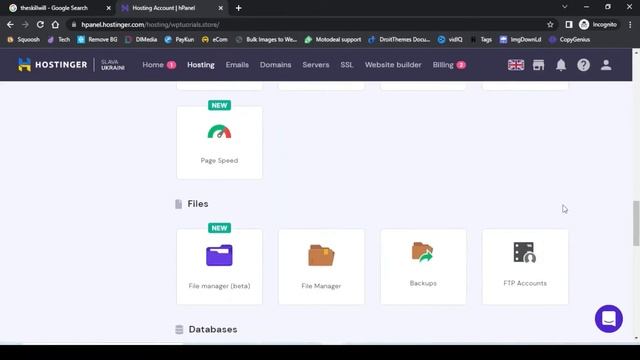Open the vidIQ bookmark

(450, 40)
